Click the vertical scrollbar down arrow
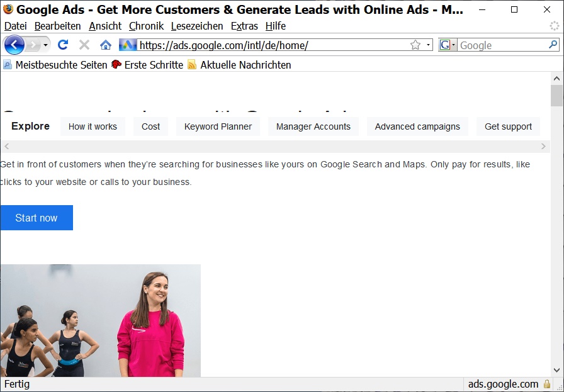Viewport: 564px width, 392px height. [x=556, y=370]
